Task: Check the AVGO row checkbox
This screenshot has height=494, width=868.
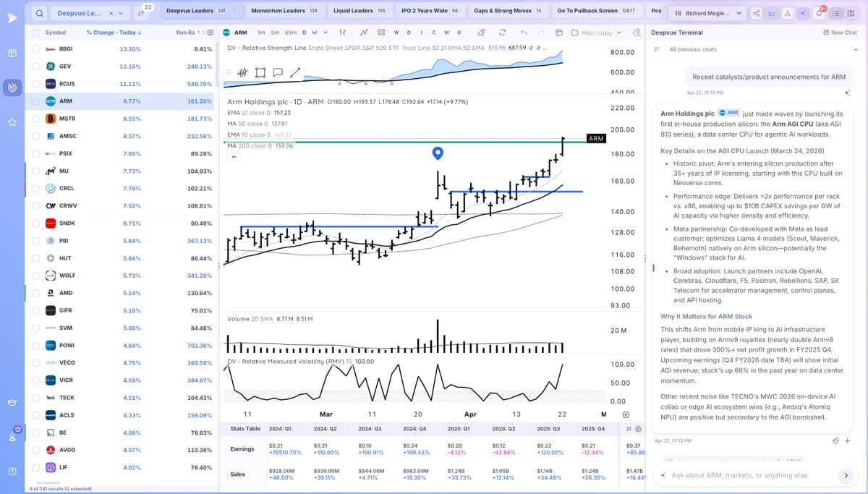Action: (35, 450)
